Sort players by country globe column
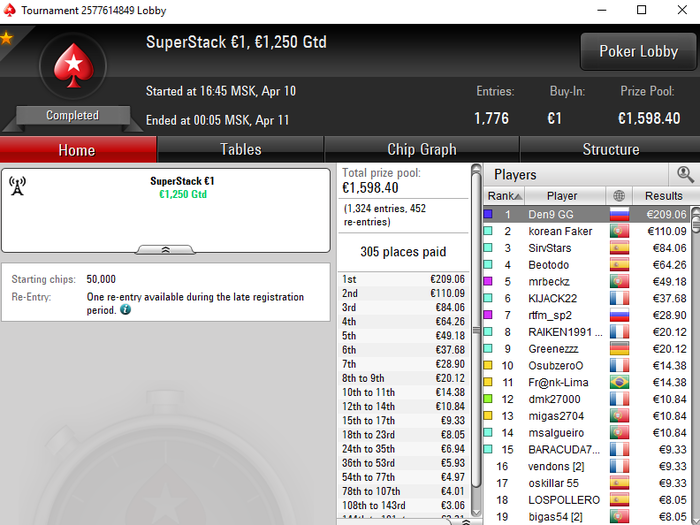700x525 pixels. pos(618,196)
